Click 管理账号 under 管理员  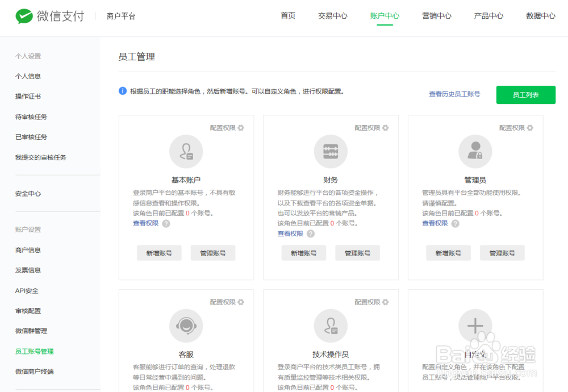(502, 253)
